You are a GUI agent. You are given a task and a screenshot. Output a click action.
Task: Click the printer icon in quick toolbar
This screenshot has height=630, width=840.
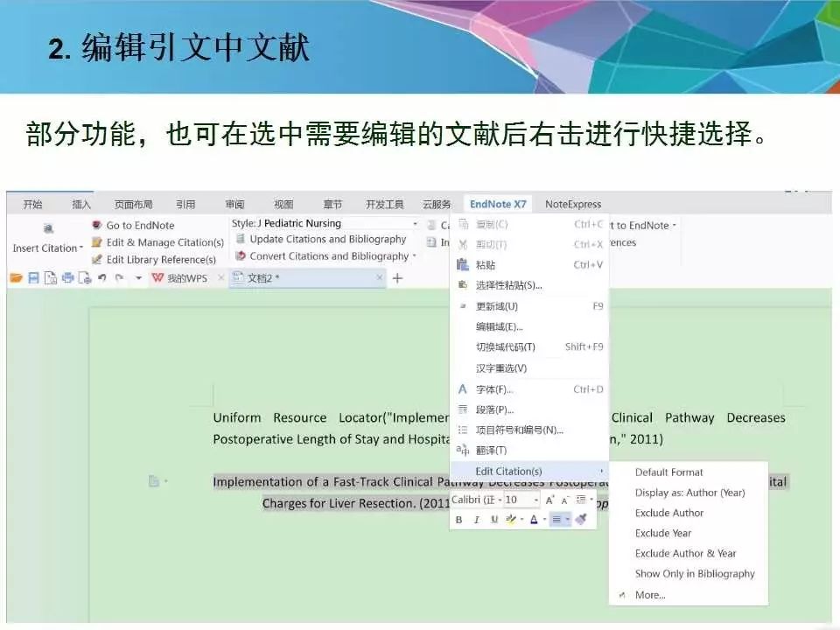point(67,277)
